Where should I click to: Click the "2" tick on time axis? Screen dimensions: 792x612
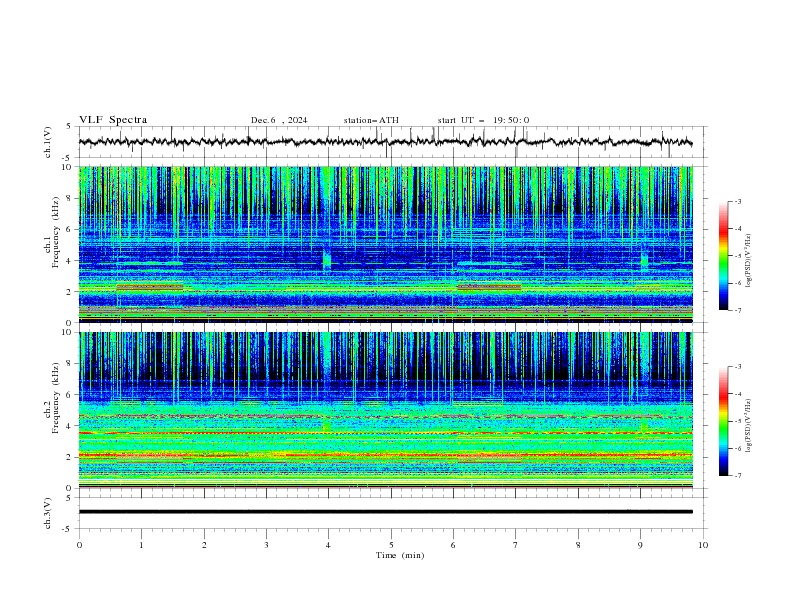(204, 545)
